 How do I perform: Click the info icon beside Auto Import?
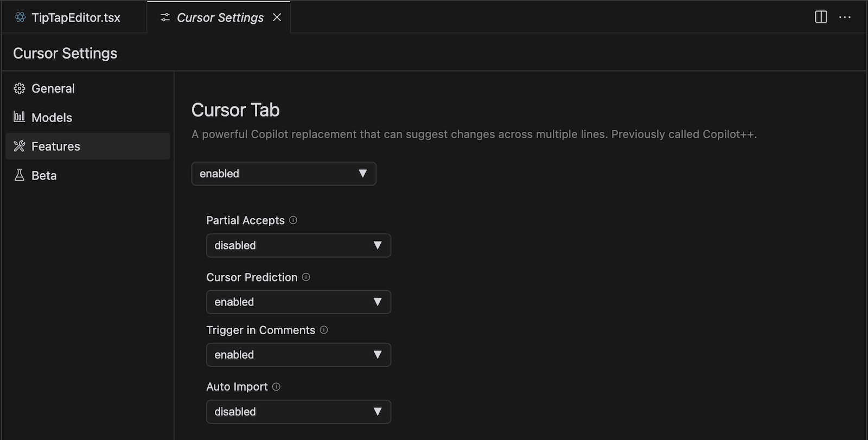point(276,387)
